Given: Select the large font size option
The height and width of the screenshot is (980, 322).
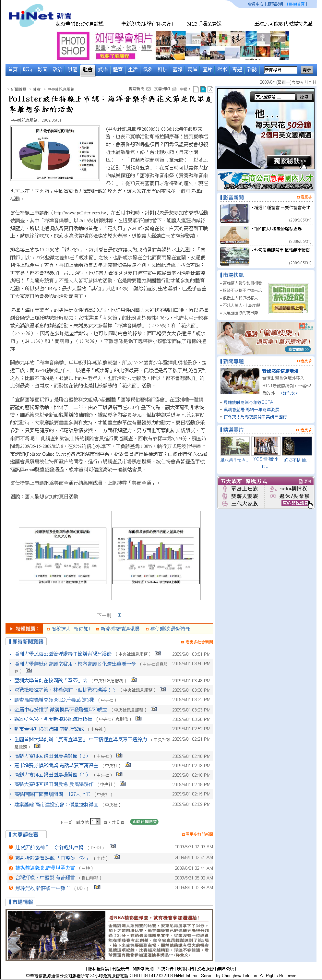Looking at the screenshot, I should pos(210,90).
